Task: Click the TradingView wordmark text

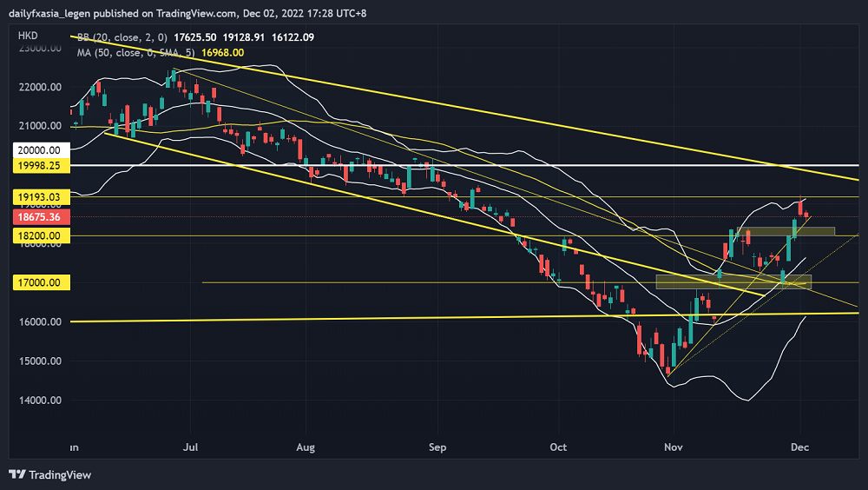Action: (x=60, y=475)
